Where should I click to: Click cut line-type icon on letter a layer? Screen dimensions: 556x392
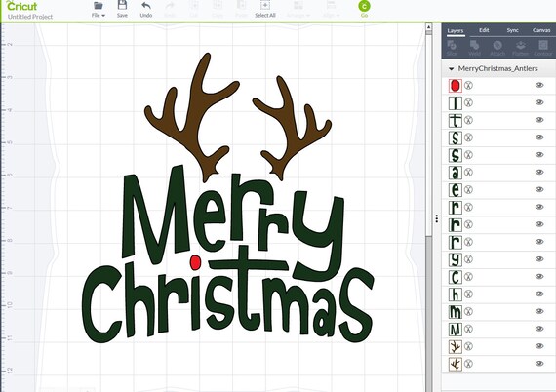point(468,173)
